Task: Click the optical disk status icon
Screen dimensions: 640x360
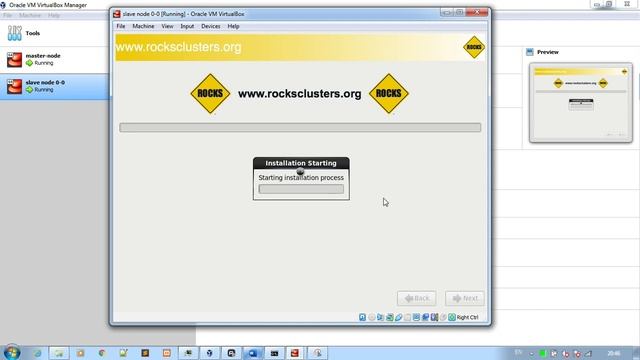Action: click(371, 317)
